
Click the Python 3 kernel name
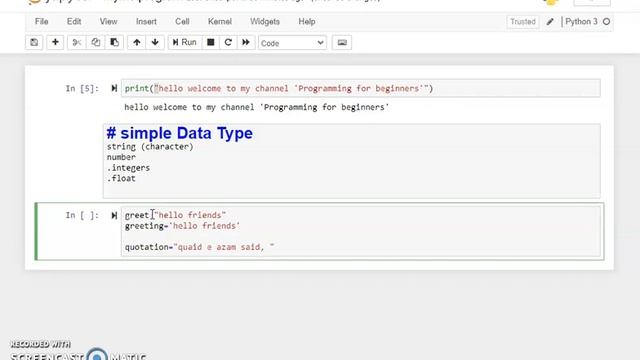581,22
